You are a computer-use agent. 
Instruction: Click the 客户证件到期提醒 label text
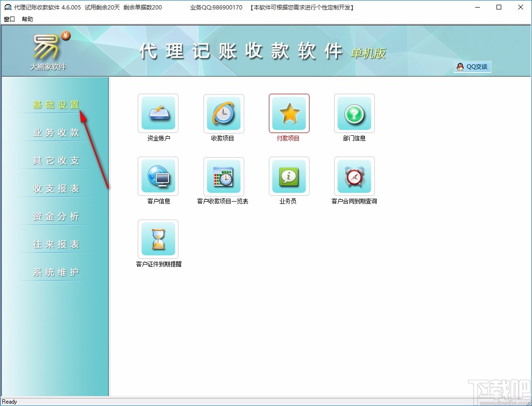tap(159, 264)
